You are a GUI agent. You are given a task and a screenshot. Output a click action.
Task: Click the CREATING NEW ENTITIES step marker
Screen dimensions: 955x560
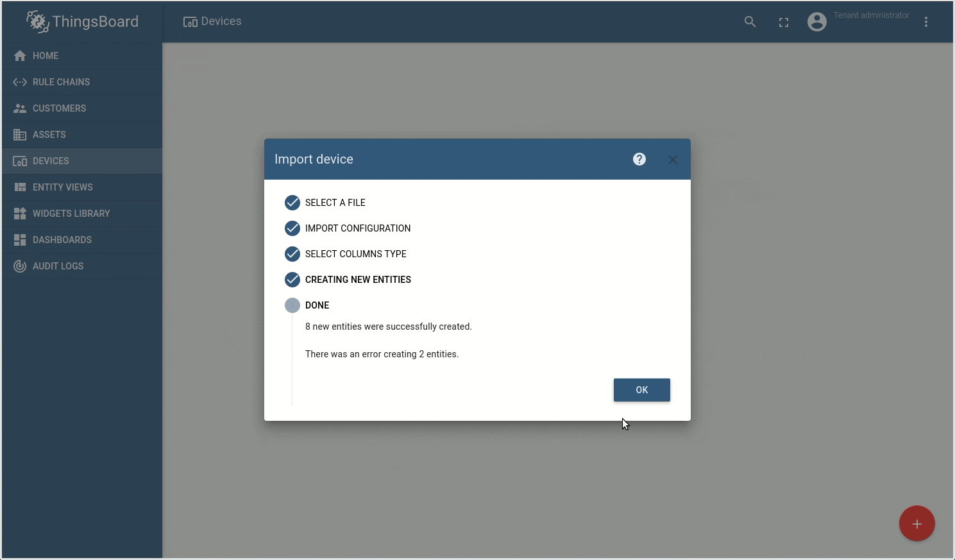292,280
